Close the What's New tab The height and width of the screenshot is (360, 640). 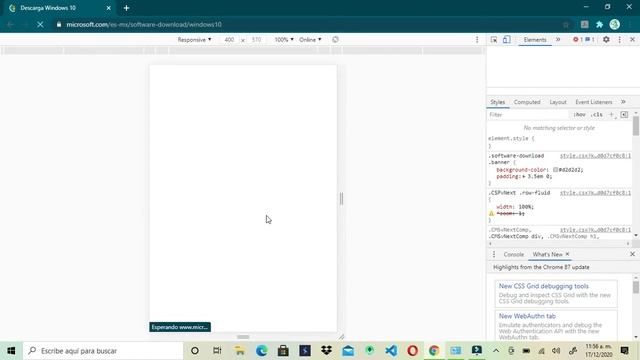pos(567,254)
